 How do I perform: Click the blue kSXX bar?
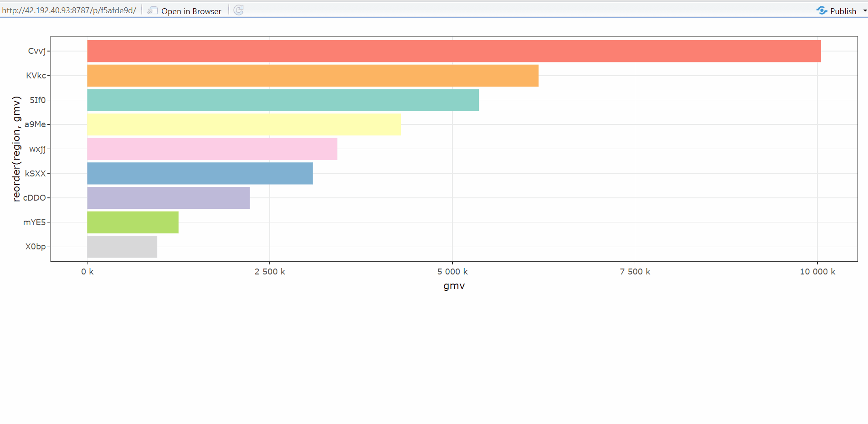(200, 173)
